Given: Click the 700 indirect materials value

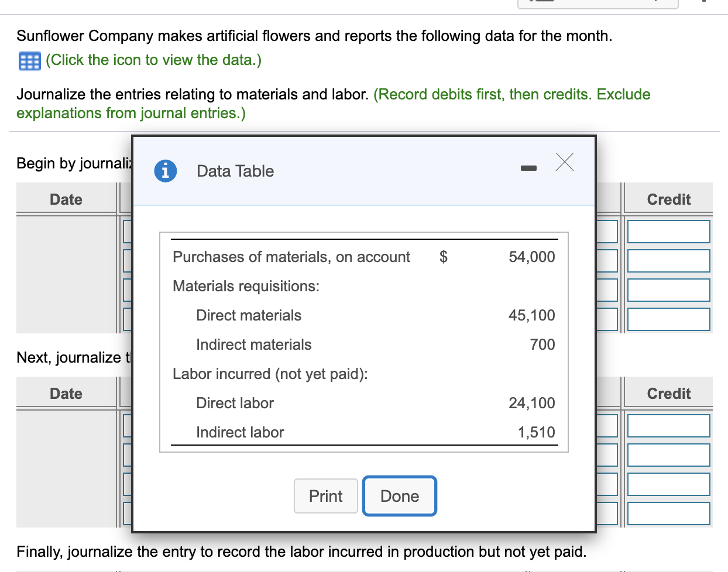Looking at the screenshot, I should point(542,344).
